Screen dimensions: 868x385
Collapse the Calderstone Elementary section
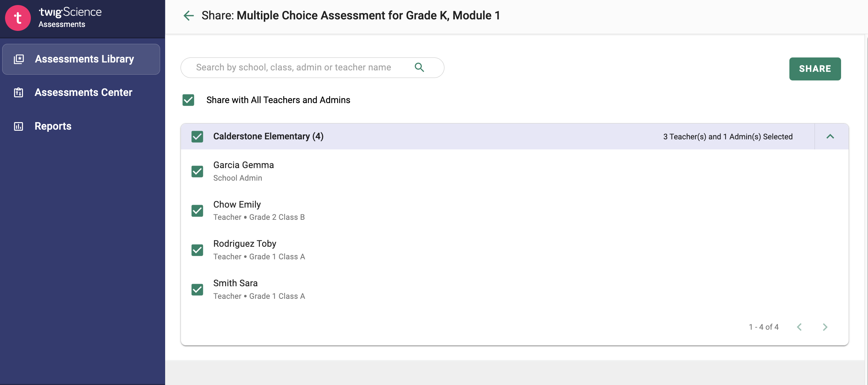(x=830, y=136)
